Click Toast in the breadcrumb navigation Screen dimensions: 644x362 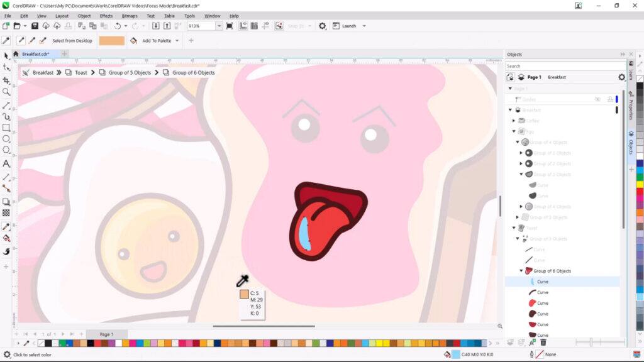(x=80, y=72)
